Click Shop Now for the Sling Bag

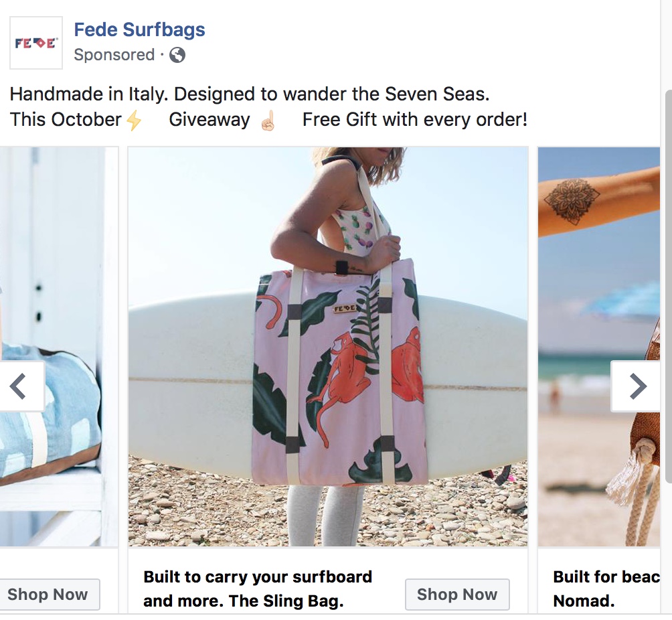click(x=457, y=595)
